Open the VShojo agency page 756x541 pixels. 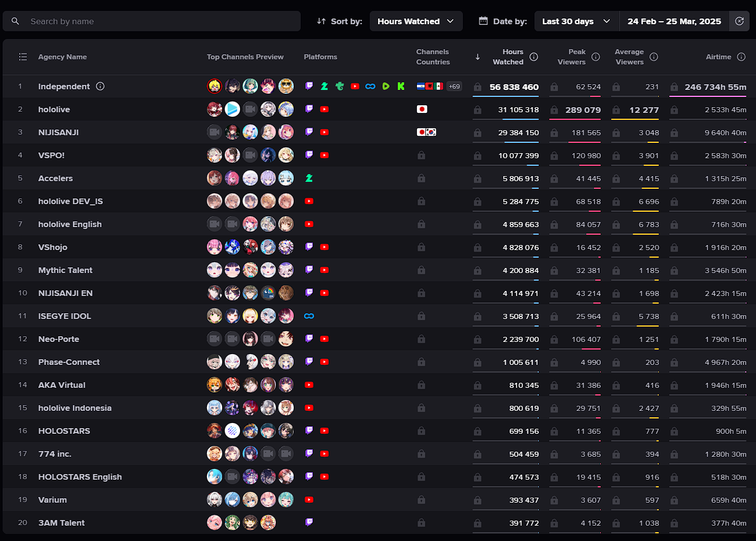pos(52,247)
